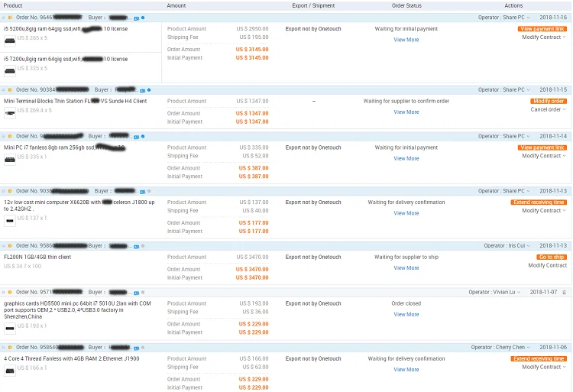Expand Operator Share PC dropdown on 2018-11-16 order
This screenshot has width=573, height=392.
tap(528, 17)
